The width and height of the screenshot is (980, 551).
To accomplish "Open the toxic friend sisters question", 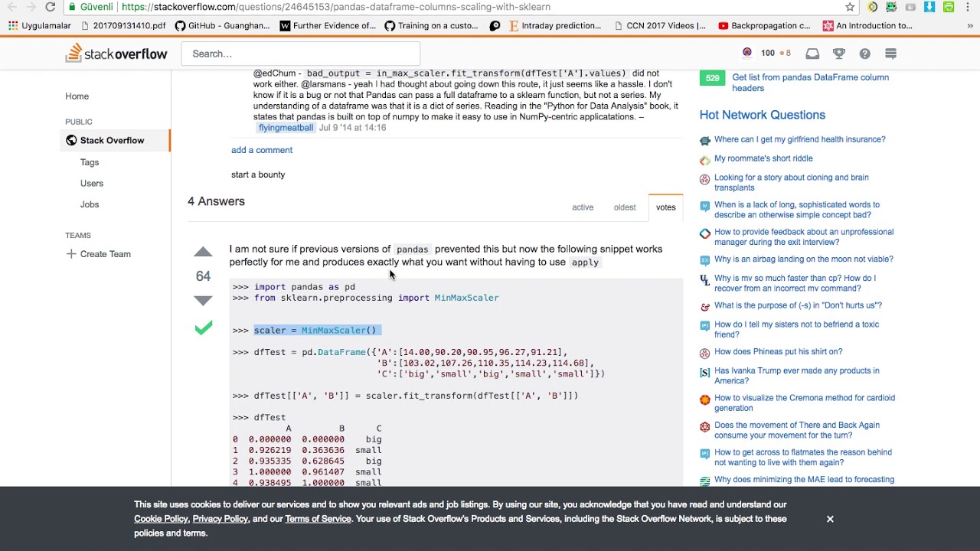I will pos(796,330).
